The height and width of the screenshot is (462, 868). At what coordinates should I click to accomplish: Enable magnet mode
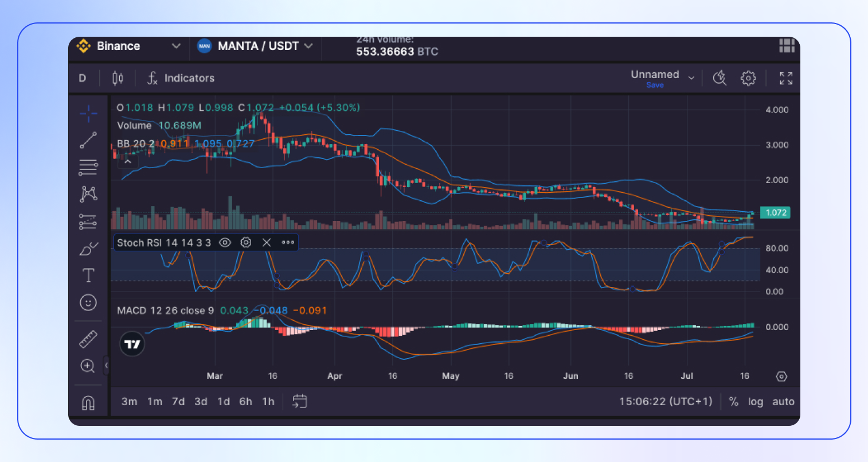pos(88,403)
